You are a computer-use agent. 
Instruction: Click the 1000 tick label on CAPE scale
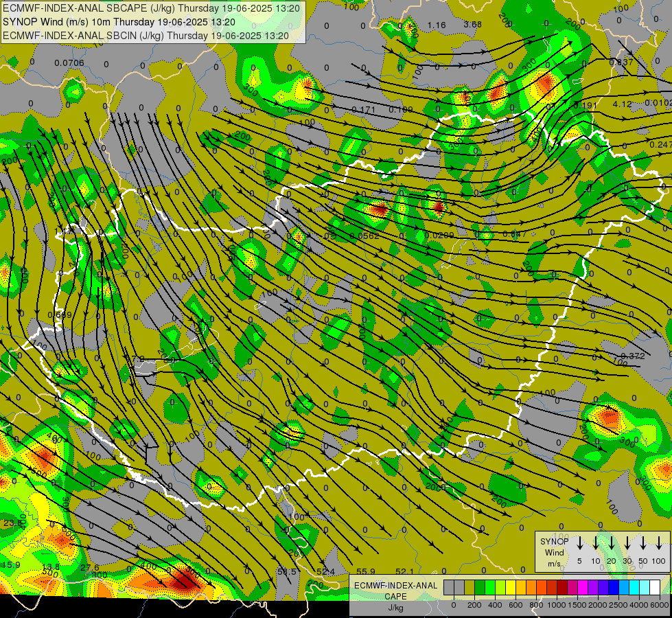click(x=557, y=605)
